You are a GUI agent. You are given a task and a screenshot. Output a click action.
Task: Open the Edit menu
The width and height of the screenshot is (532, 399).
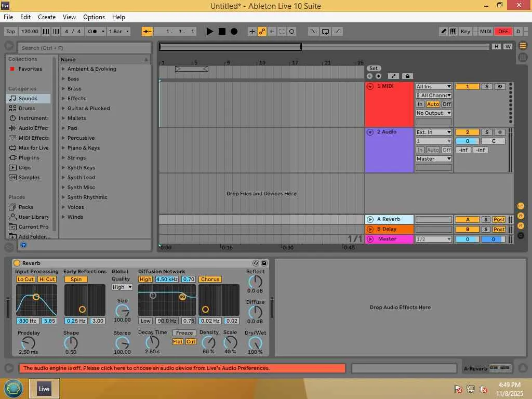pos(25,17)
